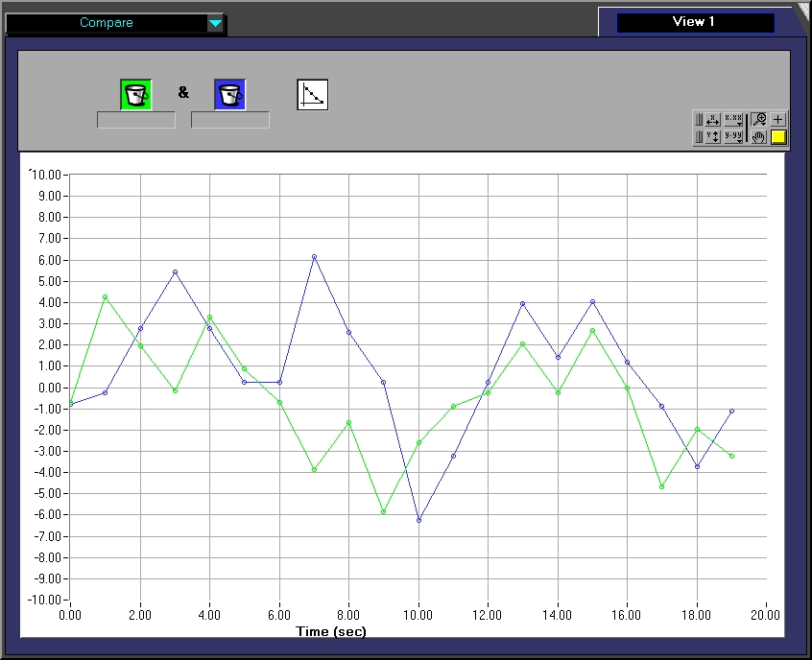Click the 10.00 Y-axis maximum label
812x660 pixels.
[x=45, y=175]
